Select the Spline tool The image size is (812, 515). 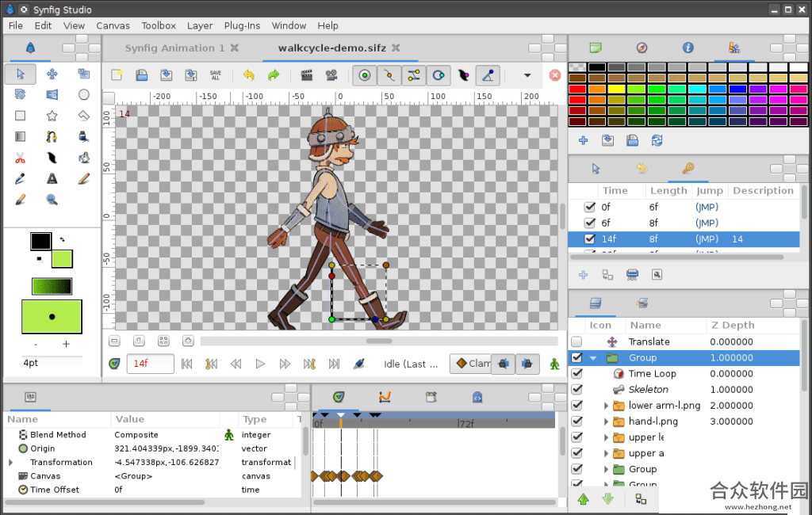[52, 136]
